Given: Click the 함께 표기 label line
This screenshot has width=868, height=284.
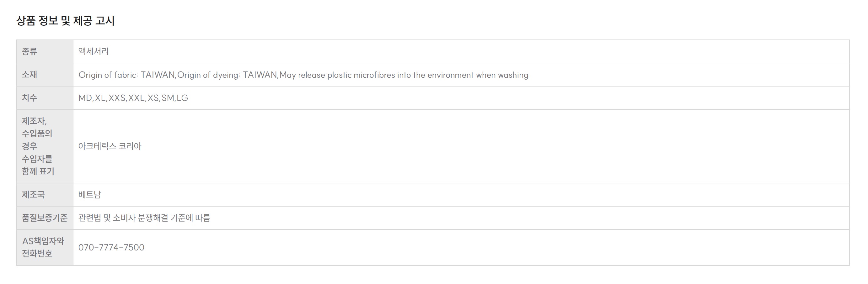Looking at the screenshot, I should coord(38,171).
